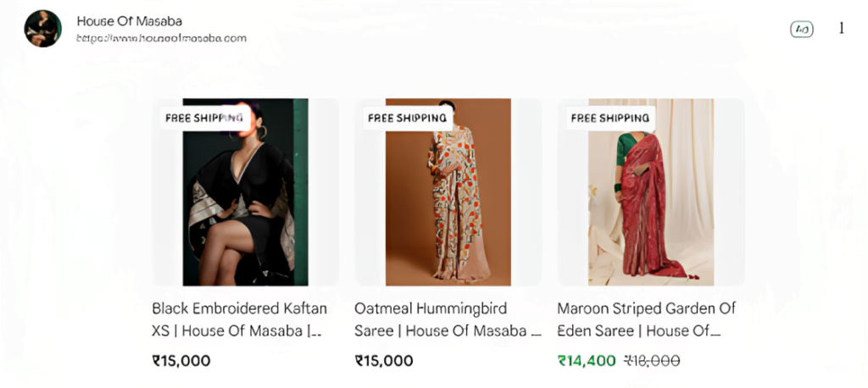The image size is (868, 388).
Task: Visit the houseofmasaba.com URL link
Action: click(x=161, y=38)
